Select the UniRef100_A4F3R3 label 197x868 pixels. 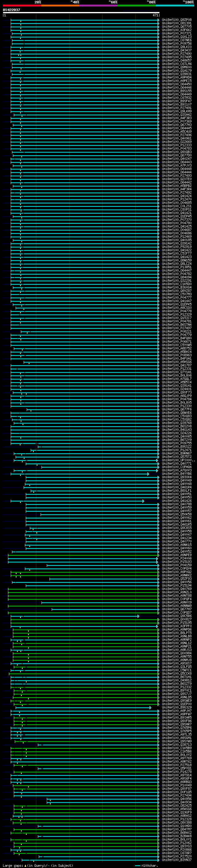177,118
